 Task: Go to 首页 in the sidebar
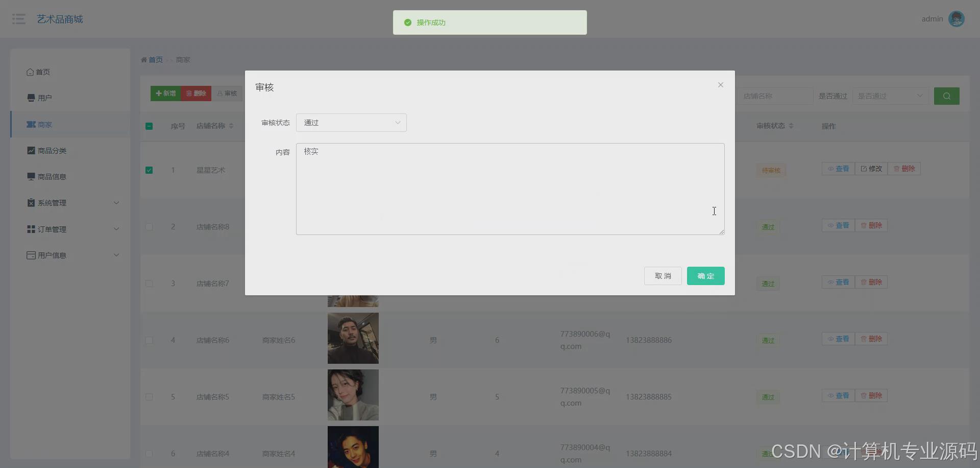click(70, 72)
